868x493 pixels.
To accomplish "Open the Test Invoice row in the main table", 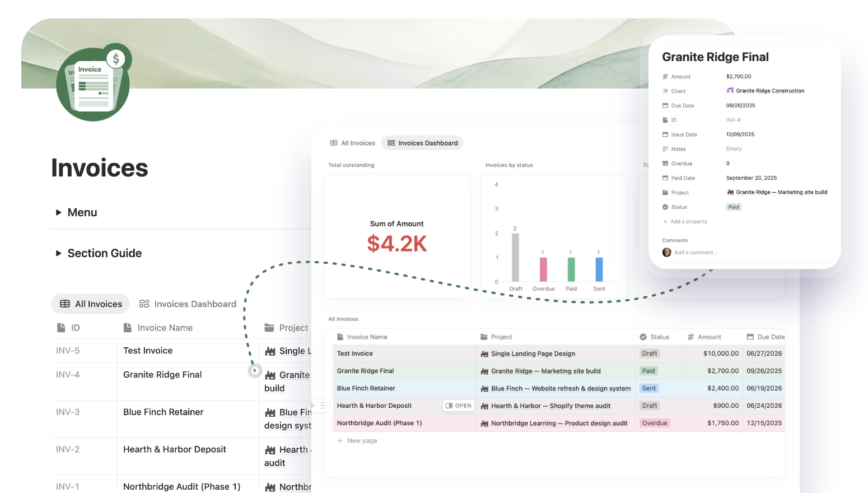I will pyautogui.click(x=148, y=351).
